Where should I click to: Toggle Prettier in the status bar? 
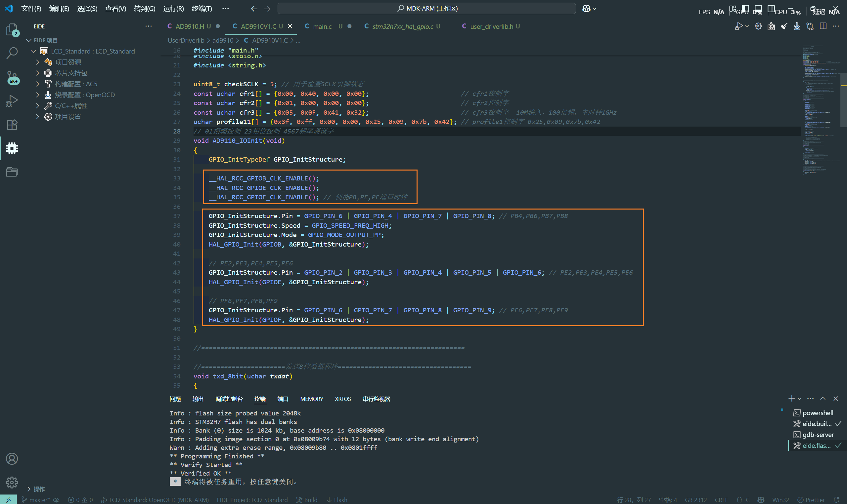pyautogui.click(x=811, y=500)
